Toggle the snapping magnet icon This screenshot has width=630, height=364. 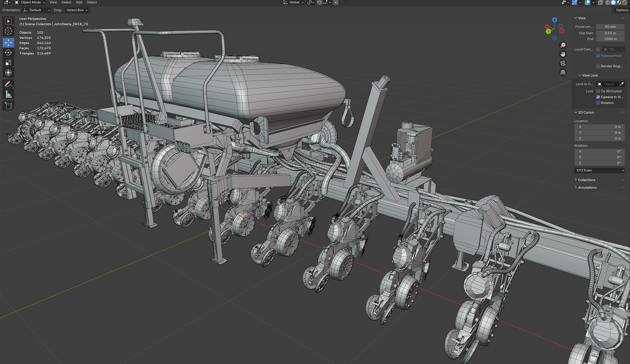click(320, 3)
